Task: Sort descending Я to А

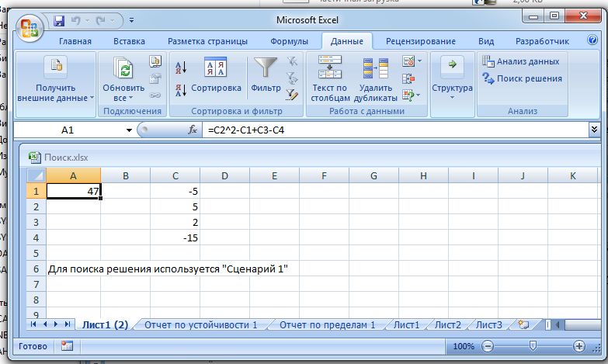Action: pyautogui.click(x=181, y=90)
